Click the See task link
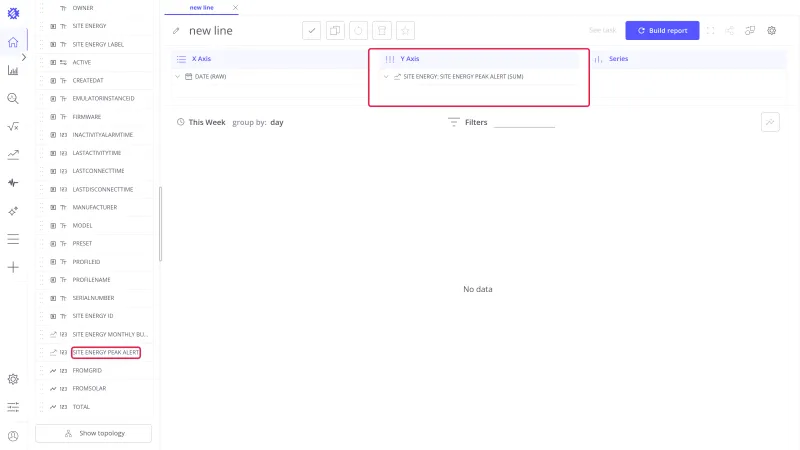800x450 pixels. [603, 31]
